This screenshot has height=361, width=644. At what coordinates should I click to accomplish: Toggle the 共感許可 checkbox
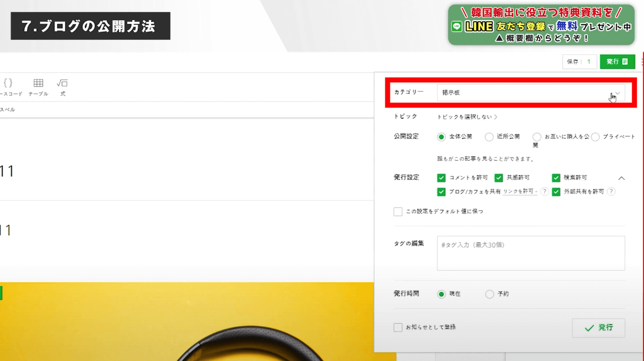point(499,178)
